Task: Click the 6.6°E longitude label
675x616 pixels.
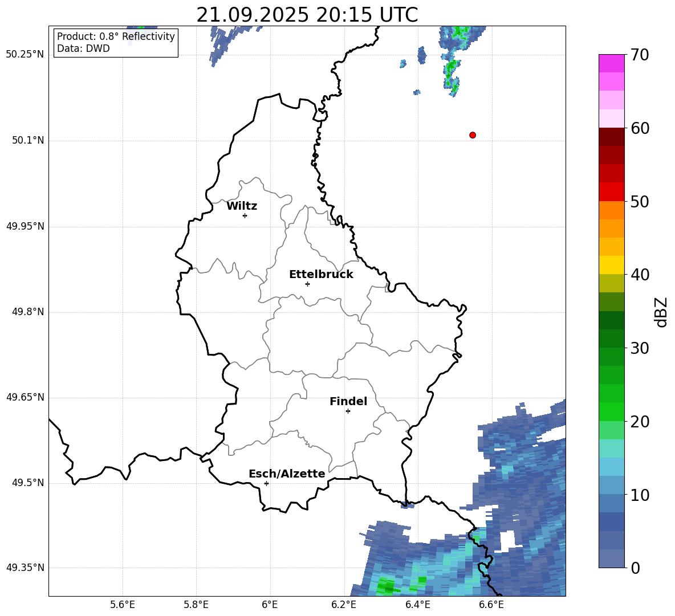Action: pos(491,605)
